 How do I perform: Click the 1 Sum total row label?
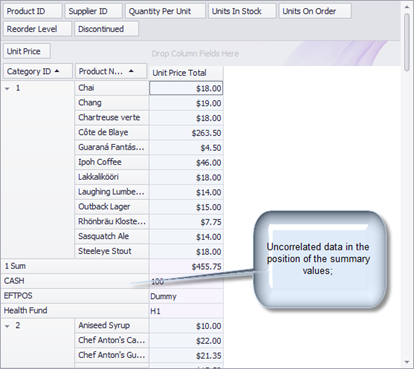click(75, 266)
